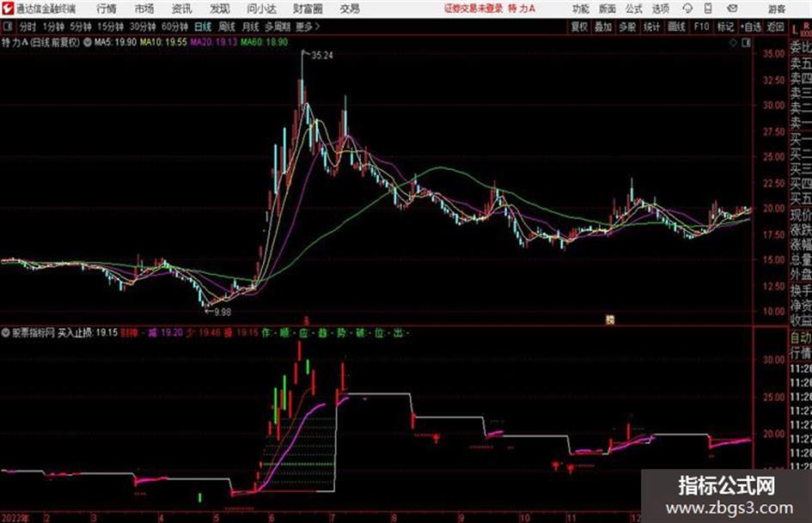Open the customer service headset icon
Image resolution: width=812 pixels, height=523 pixels.
(x=687, y=9)
